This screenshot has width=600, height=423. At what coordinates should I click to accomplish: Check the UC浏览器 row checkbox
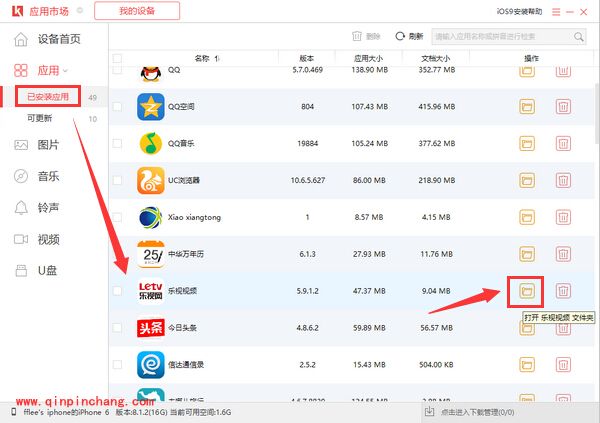point(117,180)
